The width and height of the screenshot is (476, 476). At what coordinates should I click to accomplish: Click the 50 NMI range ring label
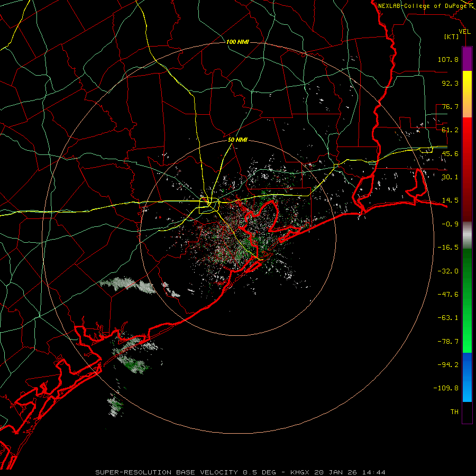(237, 140)
